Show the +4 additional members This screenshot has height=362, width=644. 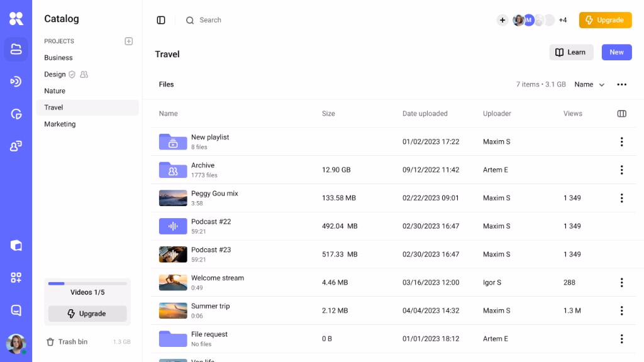563,20
